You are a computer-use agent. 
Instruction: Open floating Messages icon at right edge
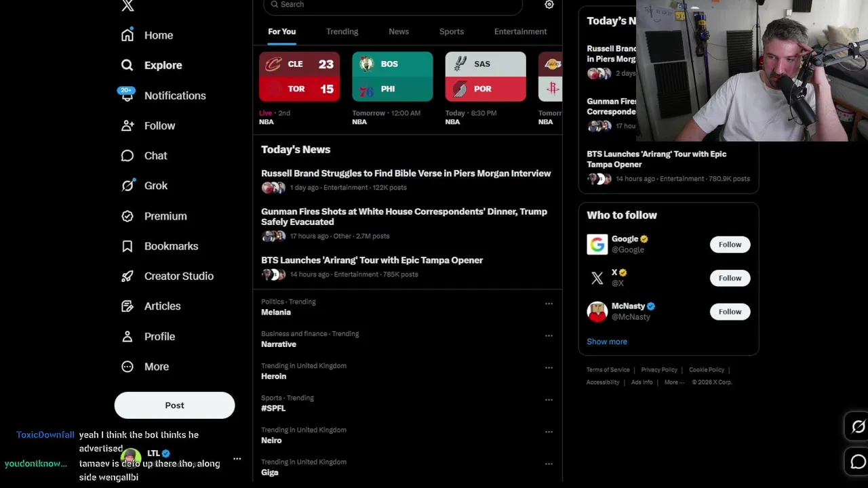(x=859, y=462)
